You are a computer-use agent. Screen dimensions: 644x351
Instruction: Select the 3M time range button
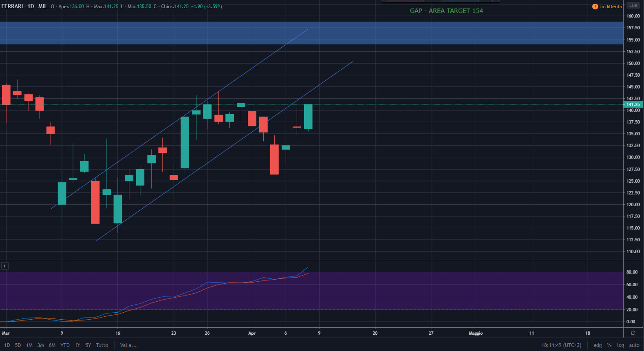click(41, 345)
